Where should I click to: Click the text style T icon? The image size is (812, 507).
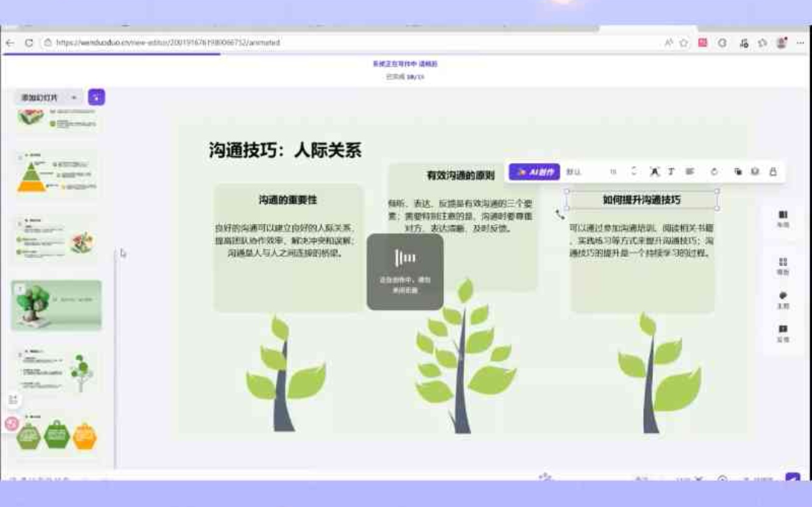pos(671,172)
